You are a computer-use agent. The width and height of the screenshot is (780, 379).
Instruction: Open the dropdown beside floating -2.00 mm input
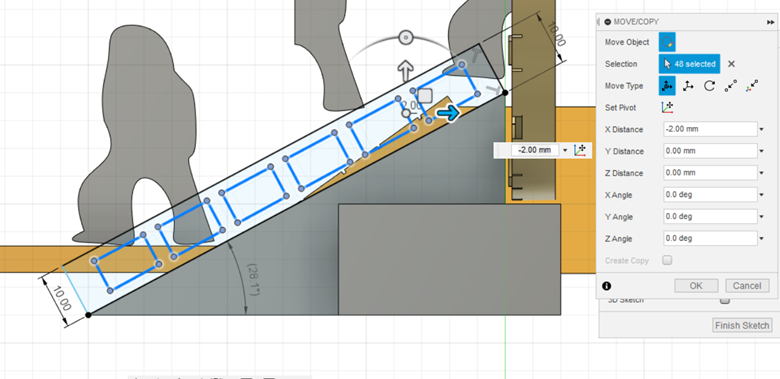tap(565, 150)
